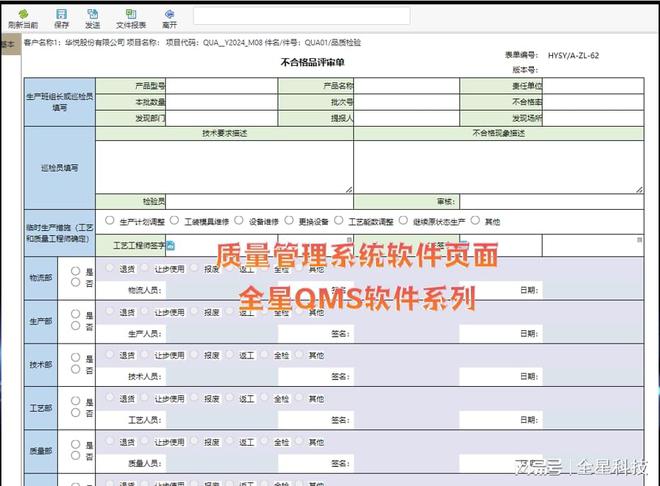Click customer name text 华悦股份有限公司
Viewport: 660px width, 486px height.
95,42
